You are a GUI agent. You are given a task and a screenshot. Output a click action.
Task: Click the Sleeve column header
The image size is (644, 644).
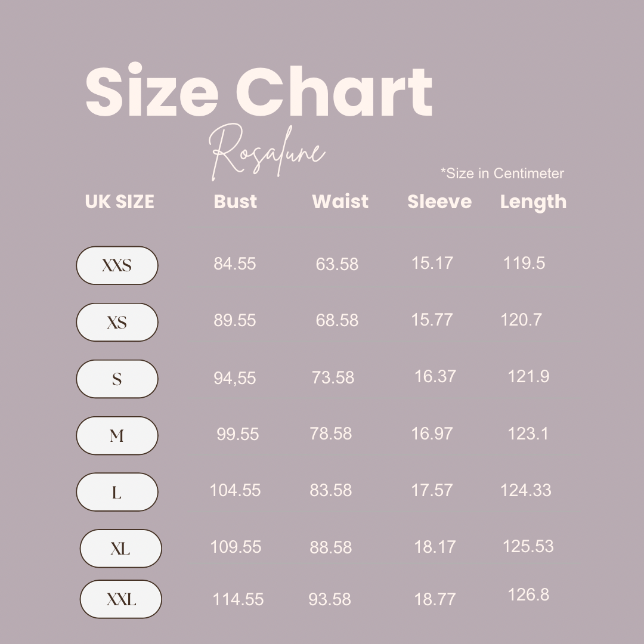point(439,202)
